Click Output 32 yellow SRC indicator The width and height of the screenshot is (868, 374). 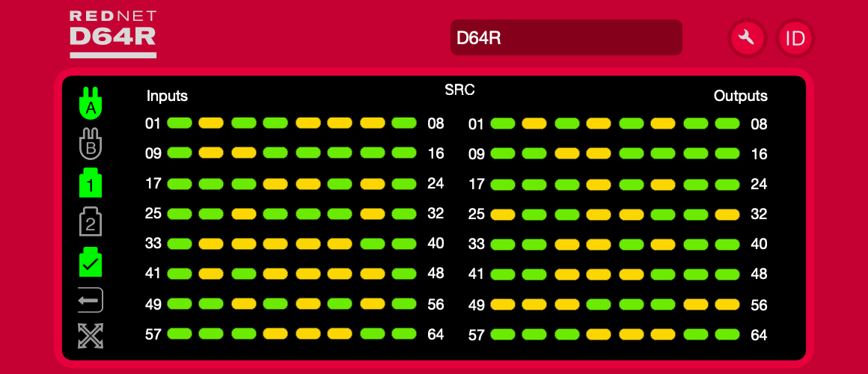(x=727, y=214)
